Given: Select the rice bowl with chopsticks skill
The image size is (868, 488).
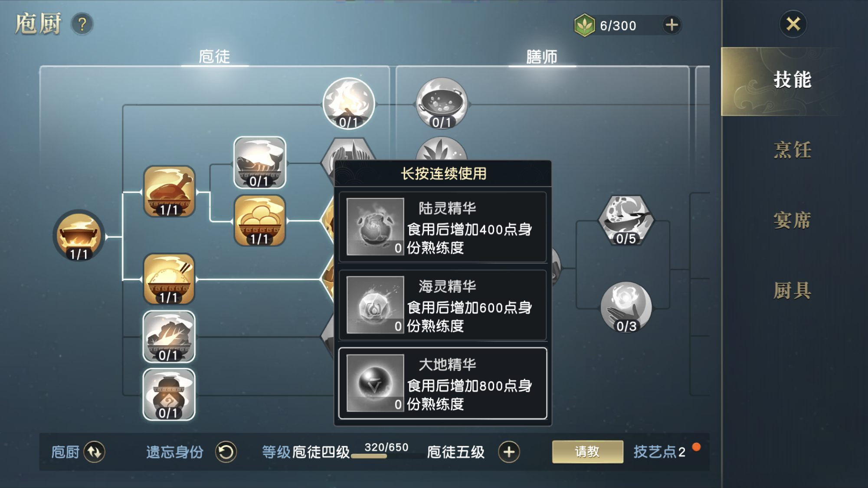Looking at the screenshot, I should pos(169,279).
